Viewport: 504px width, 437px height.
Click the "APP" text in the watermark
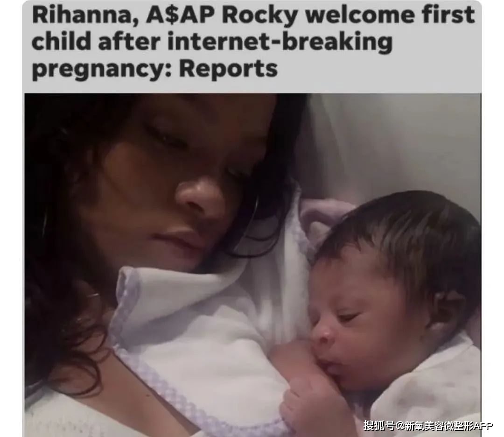click(x=483, y=426)
